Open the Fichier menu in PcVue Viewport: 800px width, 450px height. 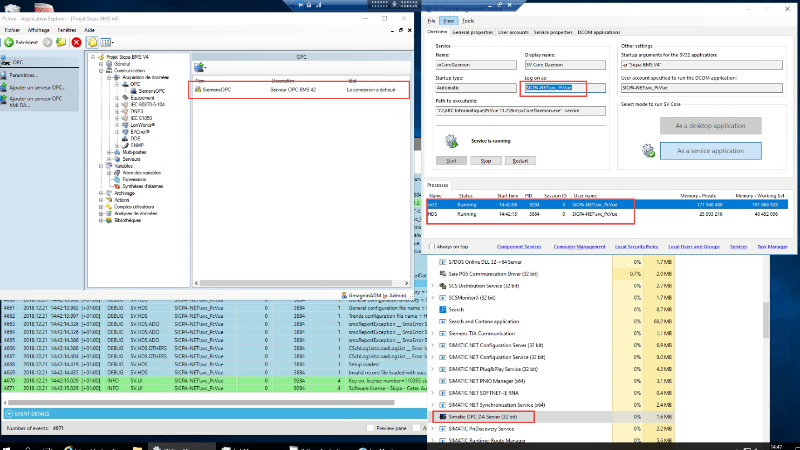(x=12, y=30)
